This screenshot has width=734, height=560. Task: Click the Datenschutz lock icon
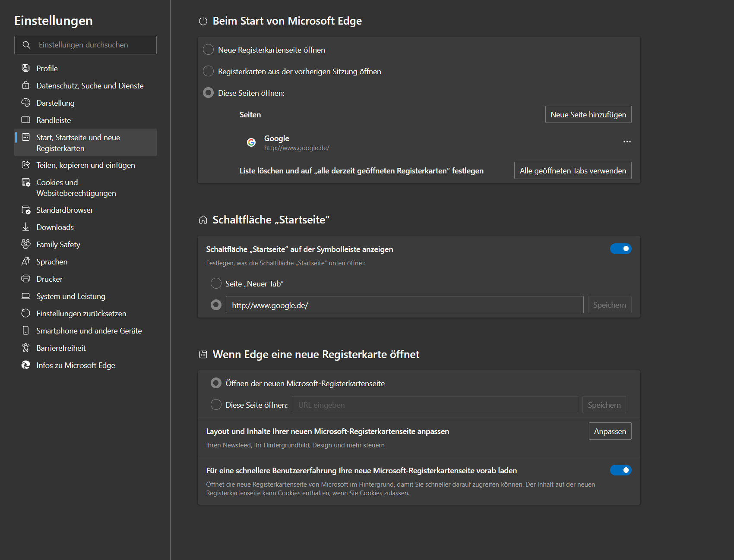(x=26, y=85)
